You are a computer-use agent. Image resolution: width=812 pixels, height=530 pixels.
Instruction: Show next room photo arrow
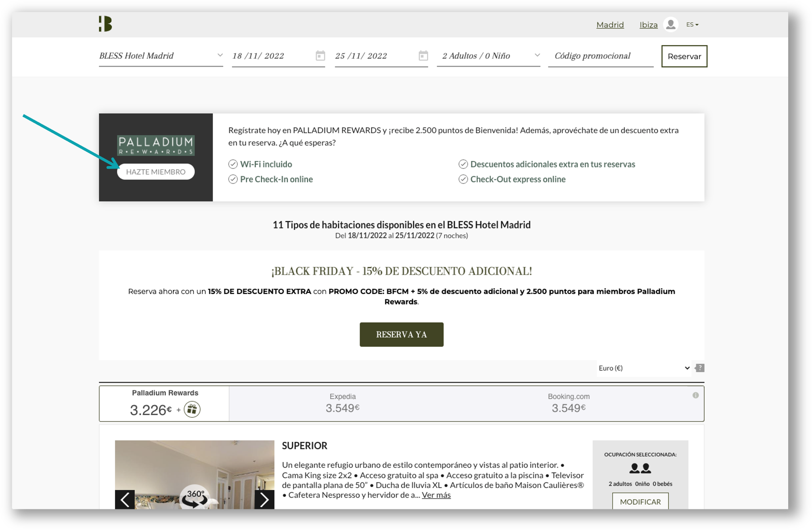[264, 499]
